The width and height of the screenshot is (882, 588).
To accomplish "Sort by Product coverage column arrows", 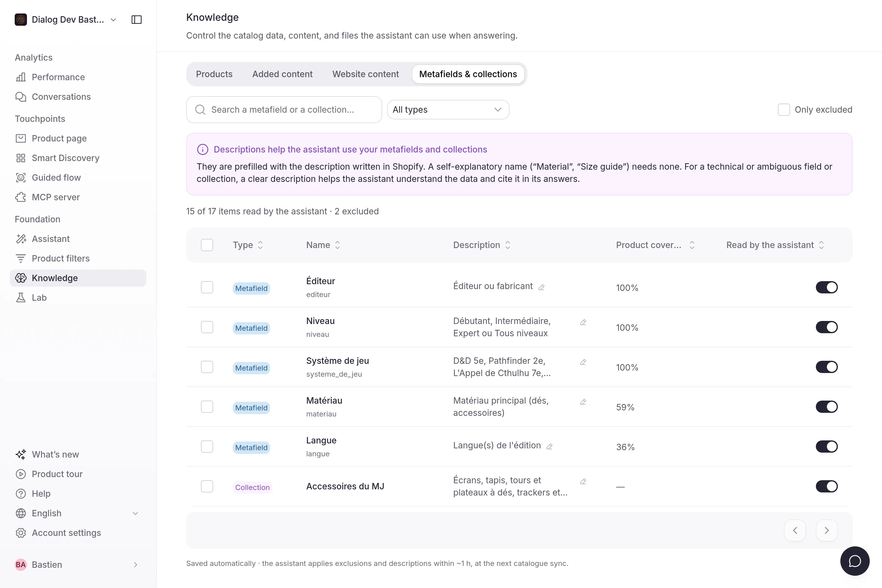I will click(692, 245).
